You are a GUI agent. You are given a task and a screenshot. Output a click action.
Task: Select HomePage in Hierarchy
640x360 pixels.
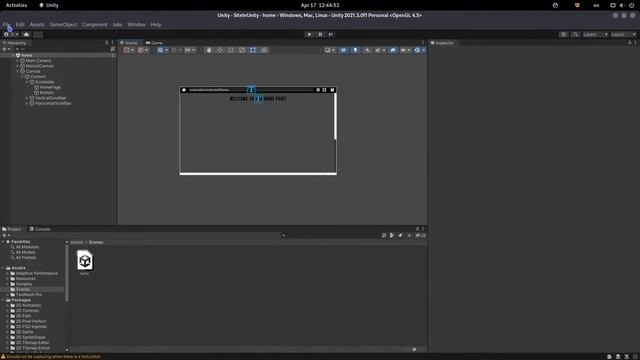pyautogui.click(x=50, y=87)
